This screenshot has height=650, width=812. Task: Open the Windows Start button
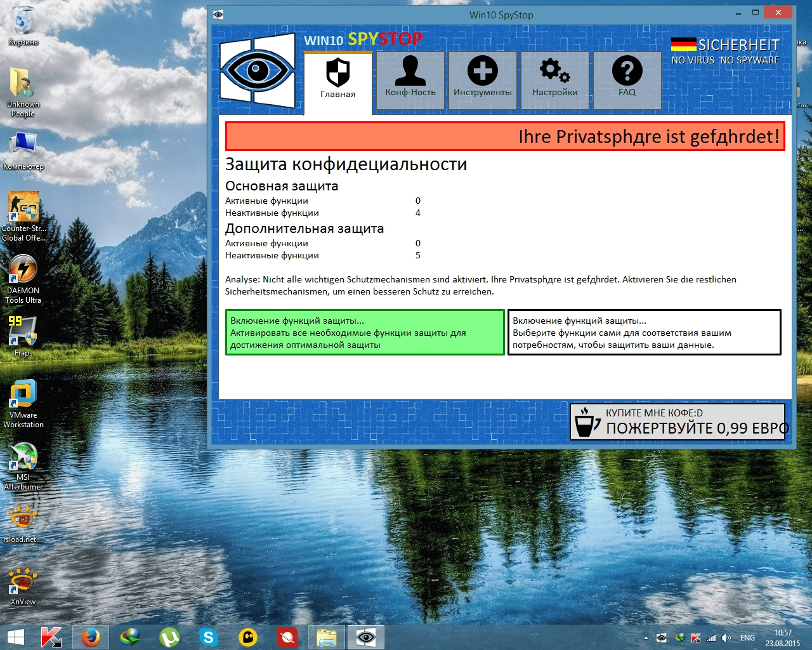[x=16, y=637]
